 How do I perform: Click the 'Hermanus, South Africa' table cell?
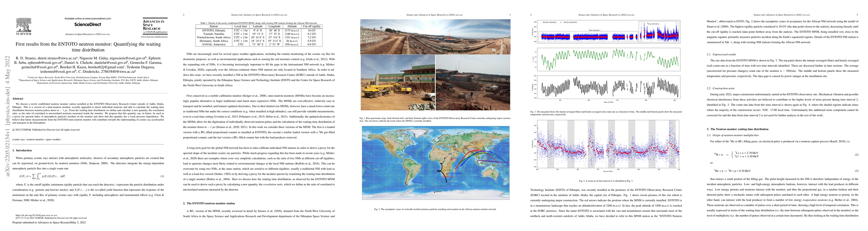214,41
